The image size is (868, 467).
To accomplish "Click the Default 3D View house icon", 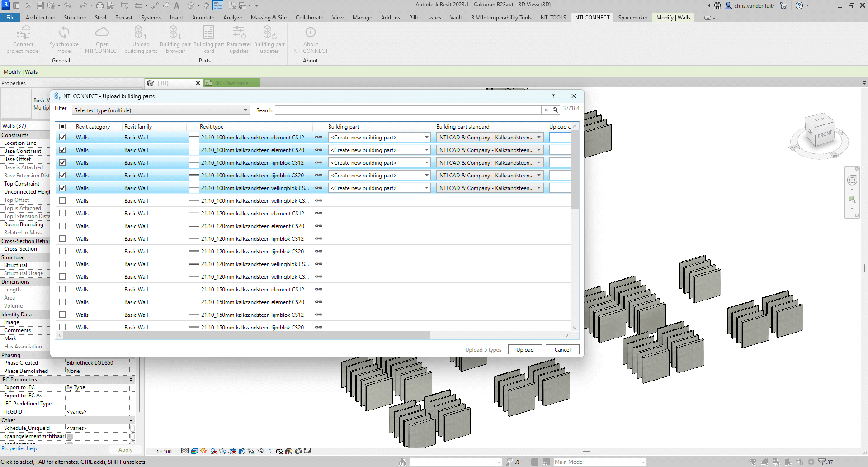I will 191,5.
